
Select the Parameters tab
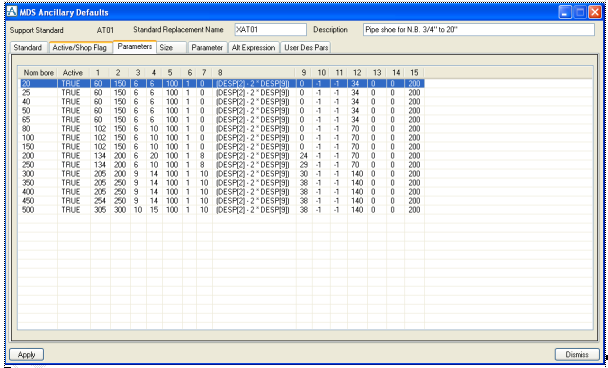coord(135,47)
